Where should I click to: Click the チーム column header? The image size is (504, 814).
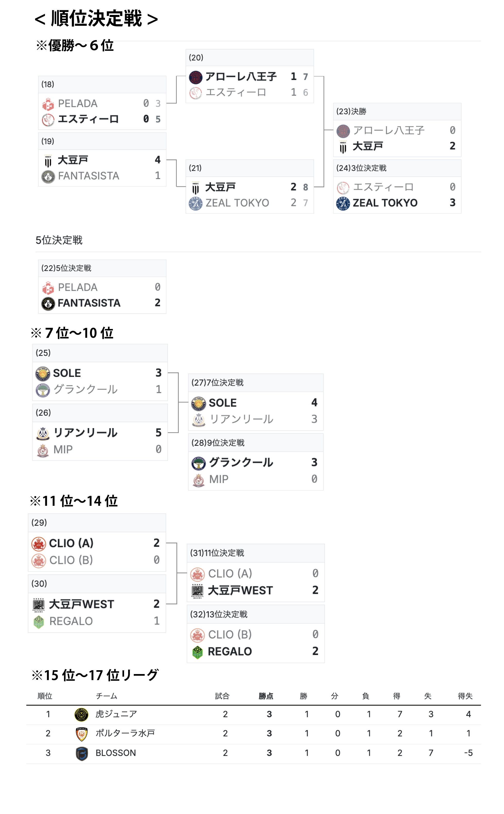[x=106, y=696]
